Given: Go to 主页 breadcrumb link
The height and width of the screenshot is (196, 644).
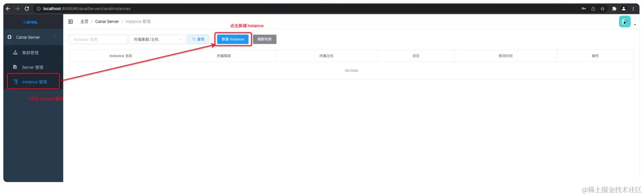Looking at the screenshot, I should pyautogui.click(x=84, y=22).
